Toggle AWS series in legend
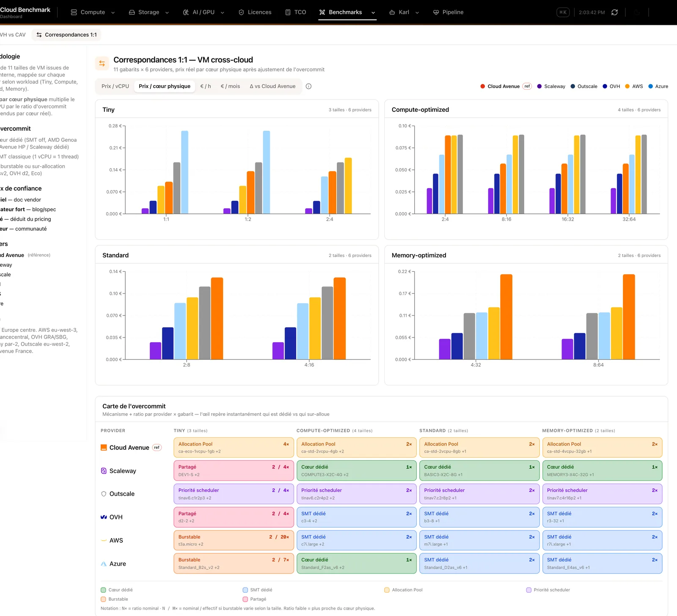 click(634, 86)
